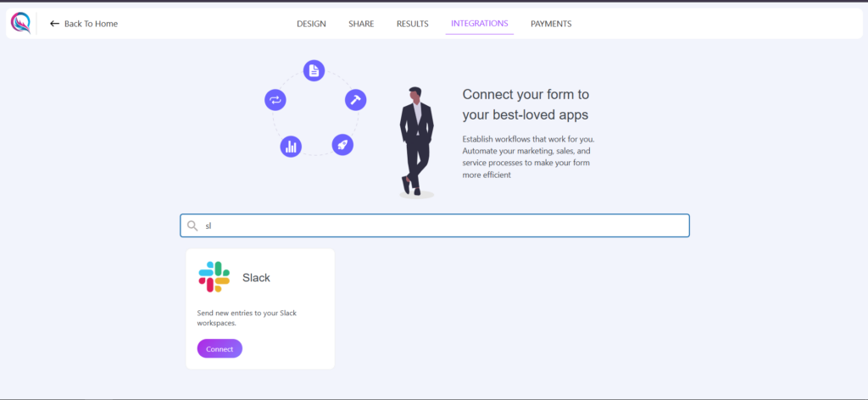This screenshot has height=400, width=868.
Task: Click 'Send new entries to your Slack workspaces' text
Action: point(247,318)
